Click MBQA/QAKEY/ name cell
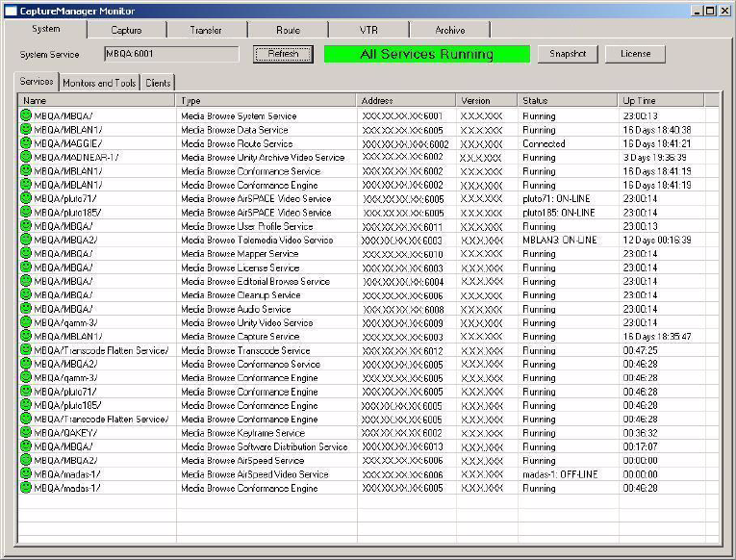Screen dimensions: 736x560 [65, 433]
